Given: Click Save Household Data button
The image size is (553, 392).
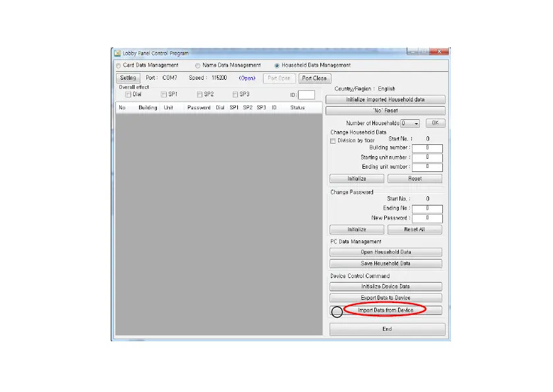Looking at the screenshot, I should pyautogui.click(x=386, y=264).
